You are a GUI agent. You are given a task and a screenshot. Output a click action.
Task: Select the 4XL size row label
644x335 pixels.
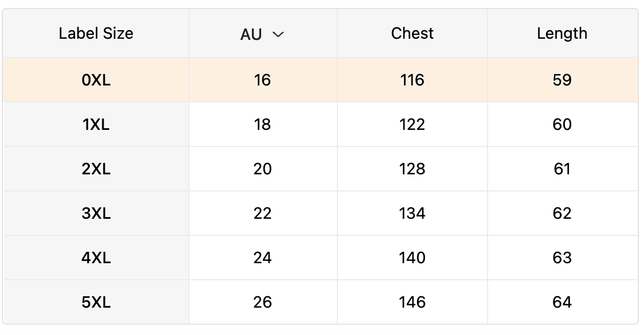pos(96,258)
